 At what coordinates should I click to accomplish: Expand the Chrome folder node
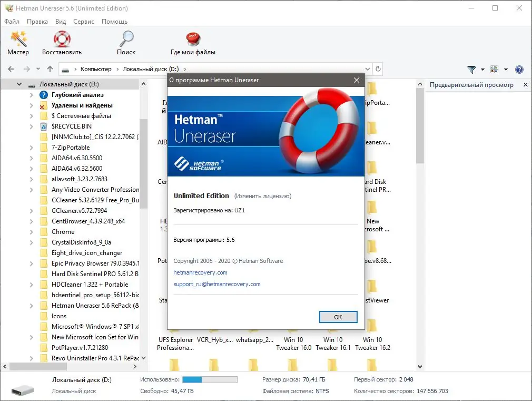(x=31, y=232)
